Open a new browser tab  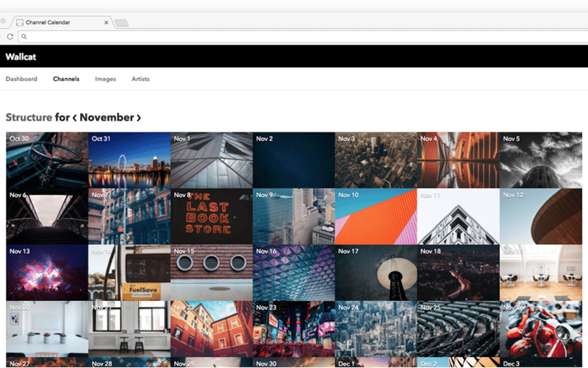pyautogui.click(x=121, y=23)
